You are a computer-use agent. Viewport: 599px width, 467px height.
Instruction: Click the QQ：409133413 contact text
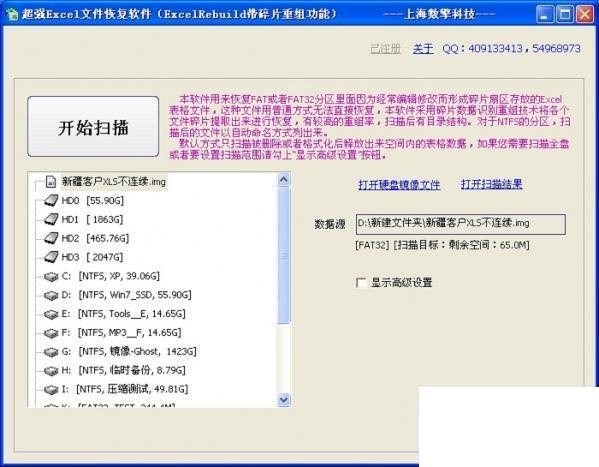coord(482,49)
